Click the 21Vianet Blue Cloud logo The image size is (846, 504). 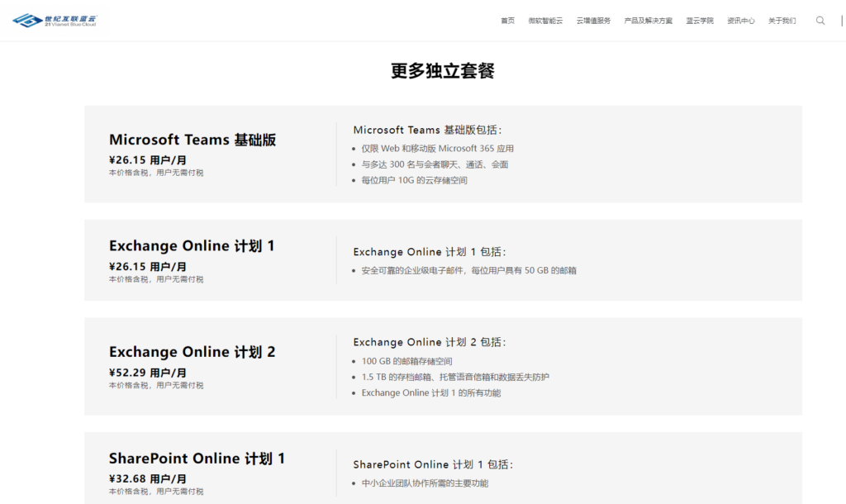click(x=55, y=20)
